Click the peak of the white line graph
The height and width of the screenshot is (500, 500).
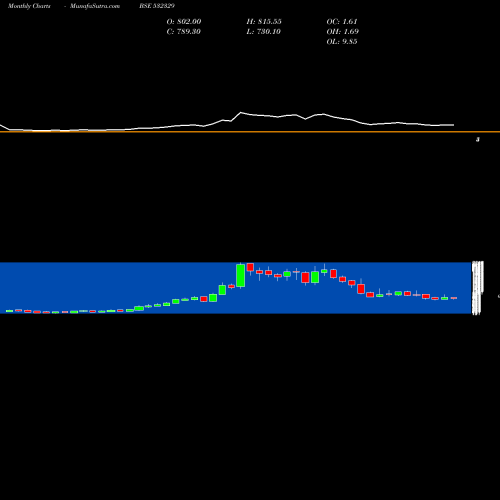point(241,113)
